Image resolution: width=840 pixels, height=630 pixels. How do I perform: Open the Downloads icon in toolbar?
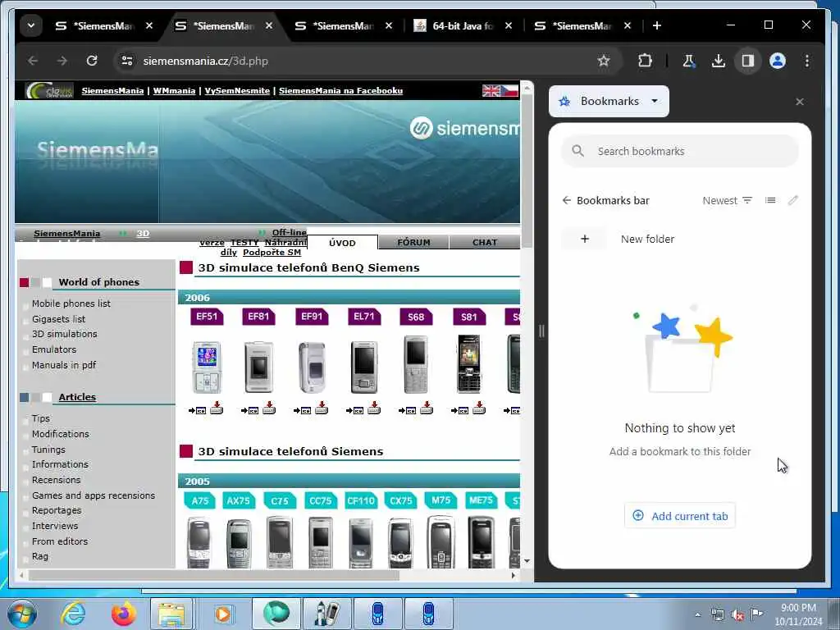[719, 61]
